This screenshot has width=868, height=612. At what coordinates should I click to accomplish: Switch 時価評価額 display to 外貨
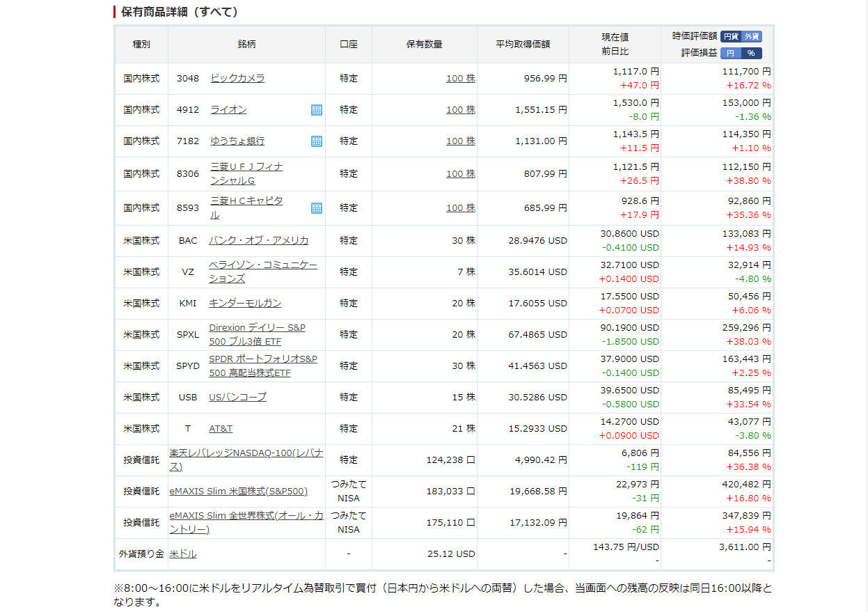click(x=752, y=37)
